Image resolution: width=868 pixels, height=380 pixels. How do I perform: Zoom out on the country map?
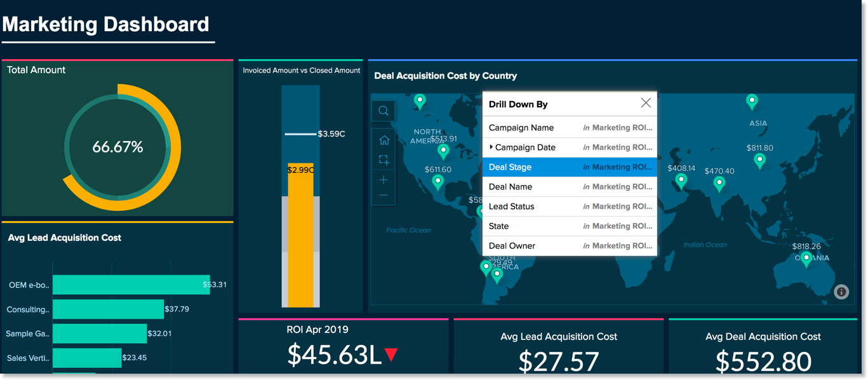[383, 195]
